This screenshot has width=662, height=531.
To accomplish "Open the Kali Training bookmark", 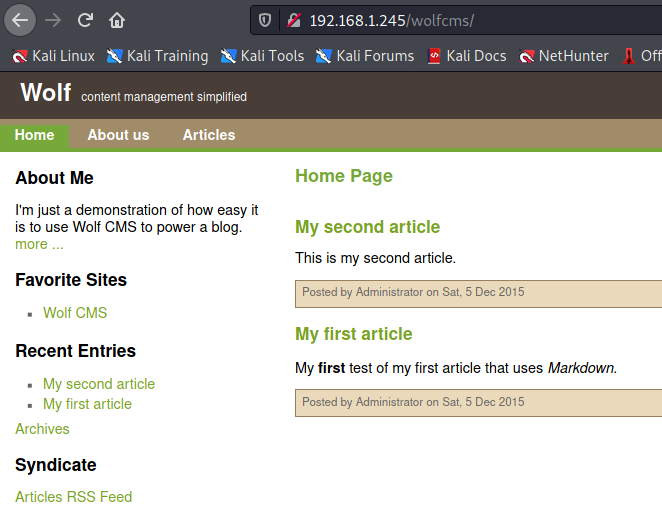I will 158,56.
